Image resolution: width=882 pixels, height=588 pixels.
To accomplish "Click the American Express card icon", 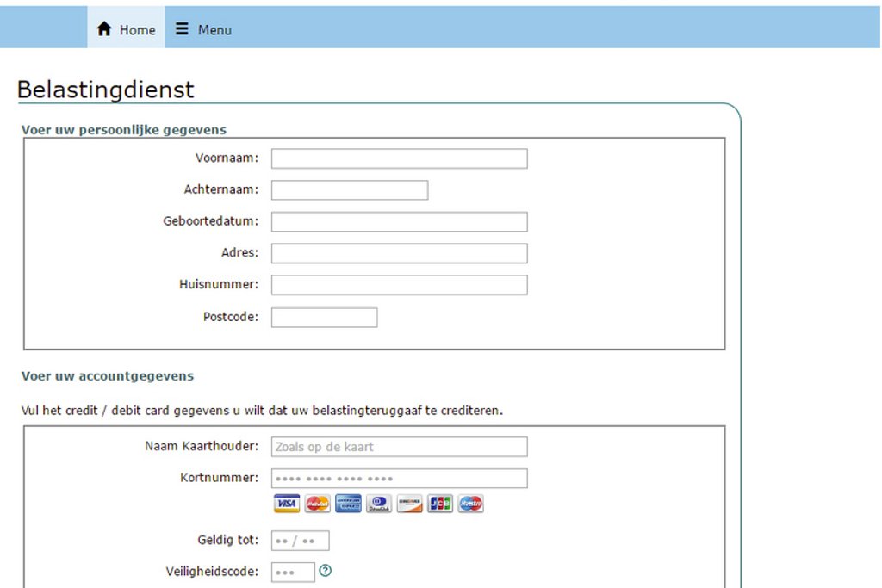I will pyautogui.click(x=348, y=504).
